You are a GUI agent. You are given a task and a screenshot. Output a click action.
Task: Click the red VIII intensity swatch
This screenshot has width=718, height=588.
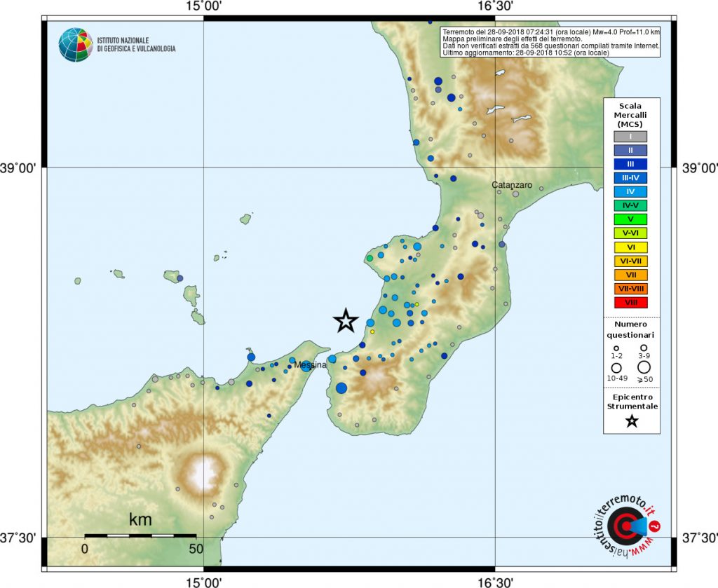(630, 303)
